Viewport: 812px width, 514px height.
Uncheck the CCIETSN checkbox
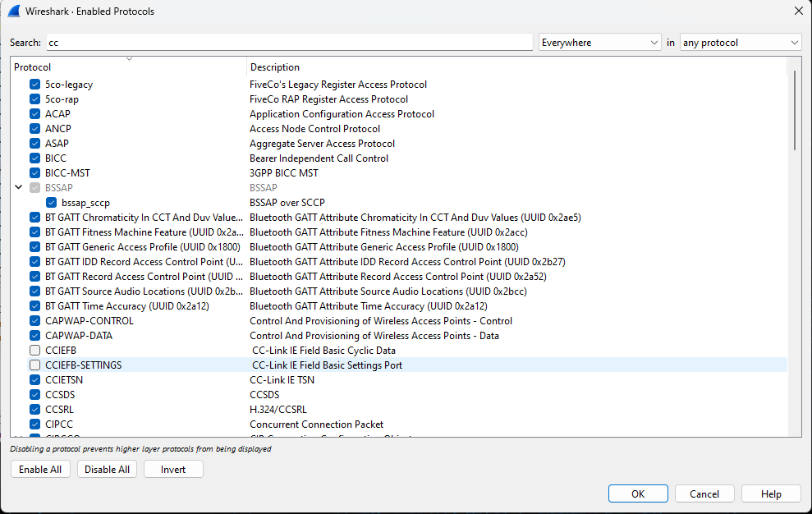tap(34, 380)
